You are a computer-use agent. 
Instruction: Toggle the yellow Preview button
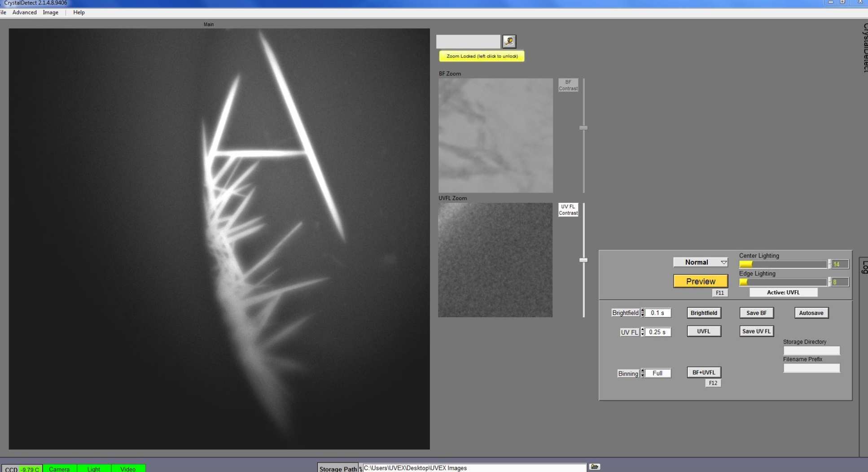[x=700, y=281]
